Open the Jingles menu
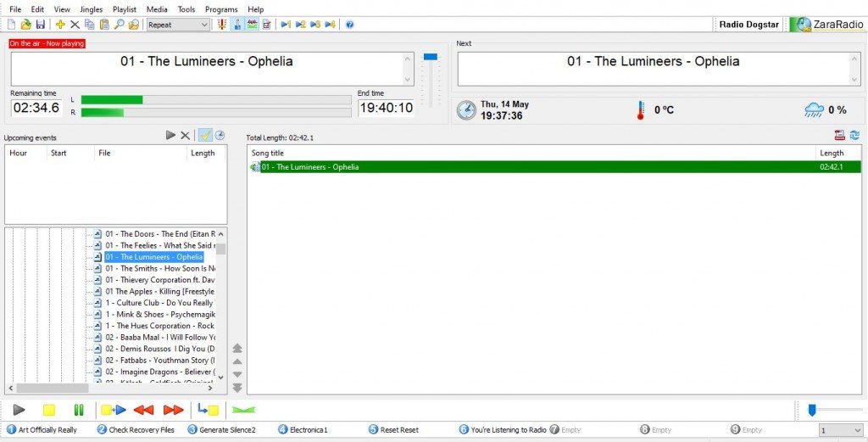868x442 pixels. 92,9
